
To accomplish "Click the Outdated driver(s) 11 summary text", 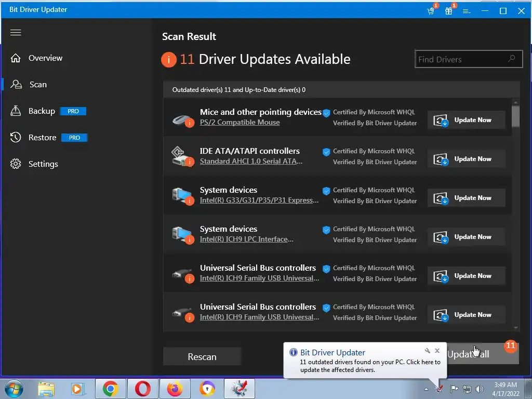I will pyautogui.click(x=239, y=90).
